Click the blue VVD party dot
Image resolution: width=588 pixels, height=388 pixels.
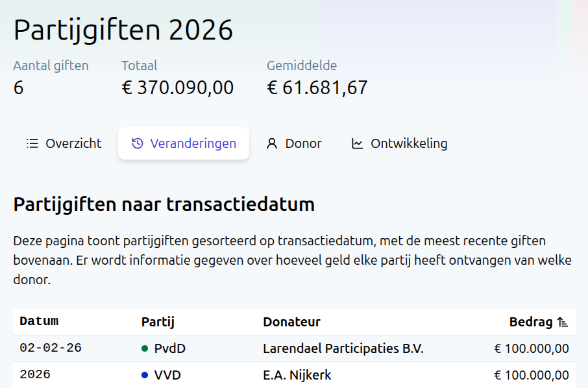[x=145, y=375]
